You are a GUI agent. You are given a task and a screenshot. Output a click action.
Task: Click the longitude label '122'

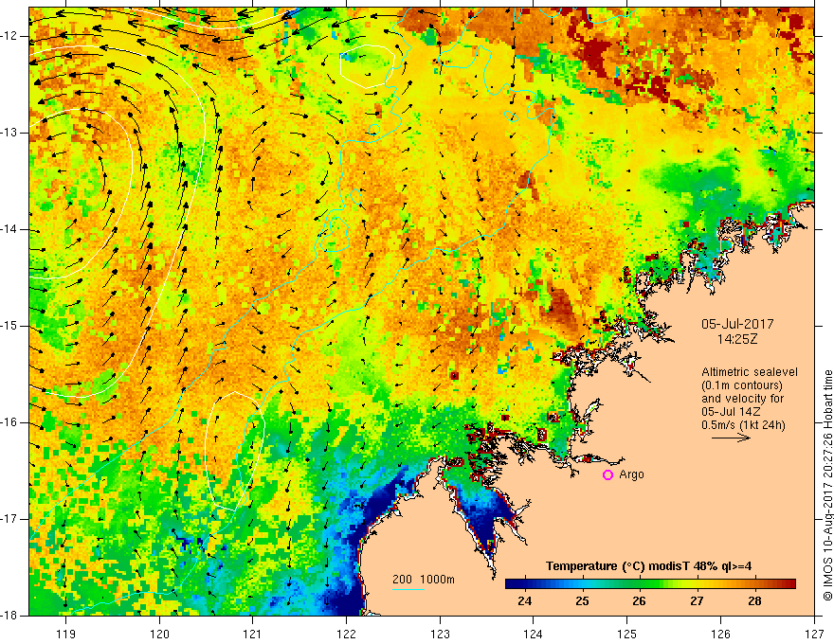click(346, 634)
